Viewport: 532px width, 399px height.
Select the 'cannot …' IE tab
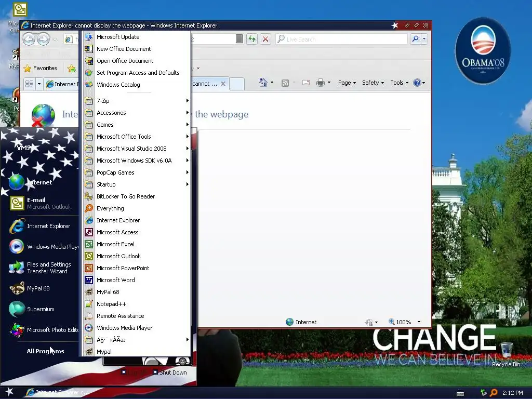coord(205,84)
